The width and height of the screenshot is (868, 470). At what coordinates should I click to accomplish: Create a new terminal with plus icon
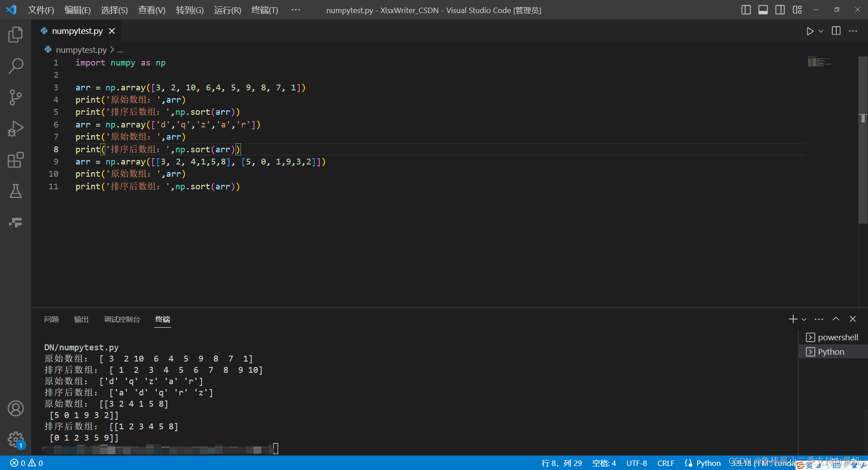(793, 319)
